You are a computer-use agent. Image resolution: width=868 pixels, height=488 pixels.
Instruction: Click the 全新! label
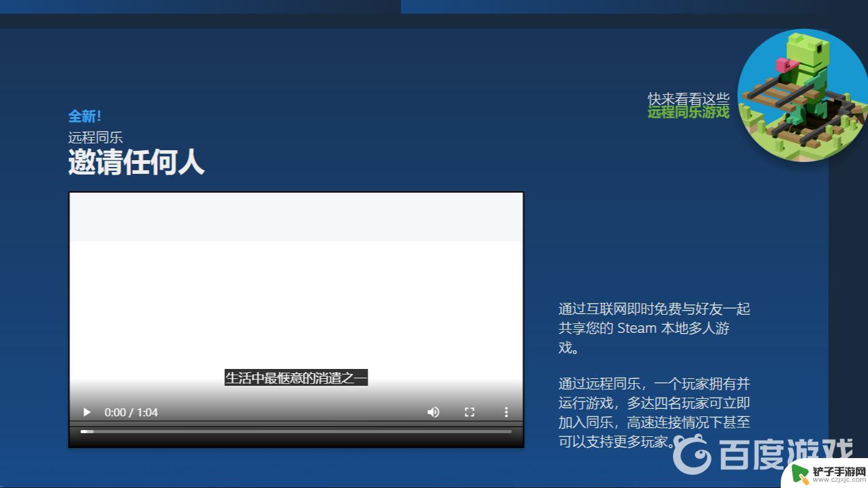pos(85,116)
